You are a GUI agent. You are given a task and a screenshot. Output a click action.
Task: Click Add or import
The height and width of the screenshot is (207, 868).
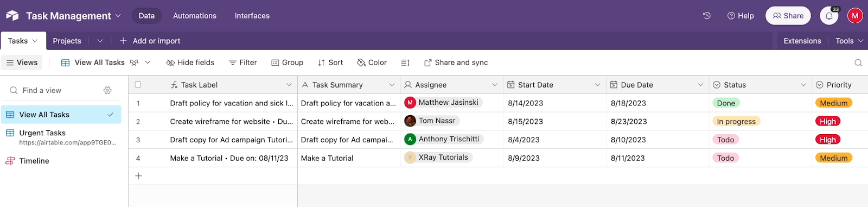click(150, 41)
